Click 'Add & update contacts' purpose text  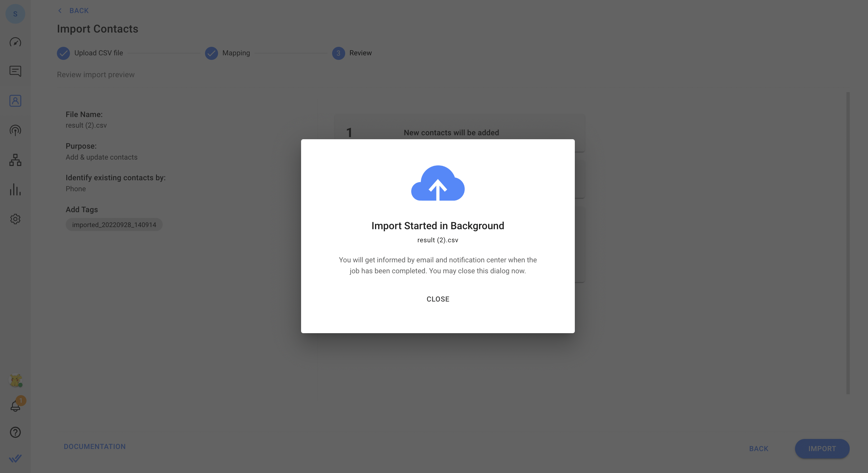click(101, 157)
